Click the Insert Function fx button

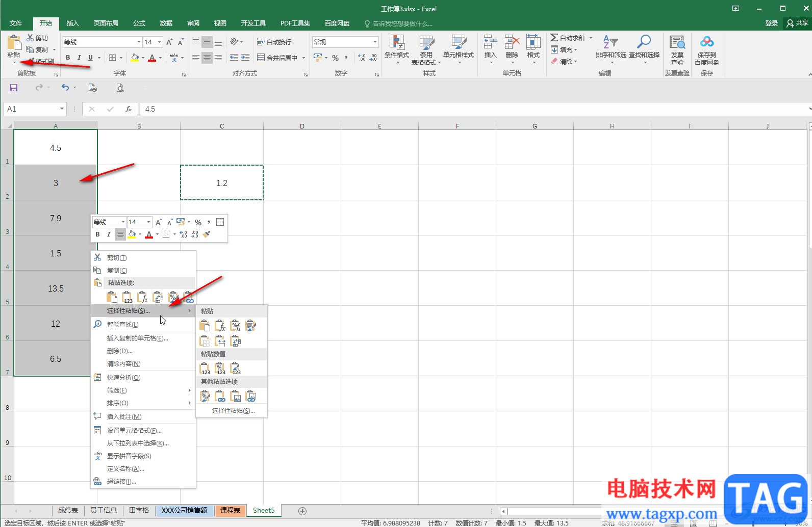129,109
